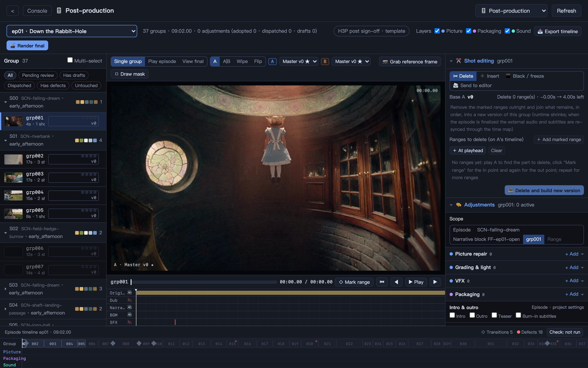Select the Black / freeze tool
Screen dimensions: 588x368
click(525, 76)
